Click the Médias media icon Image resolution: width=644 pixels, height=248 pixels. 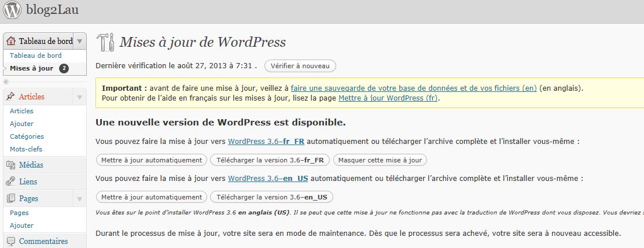point(11,165)
